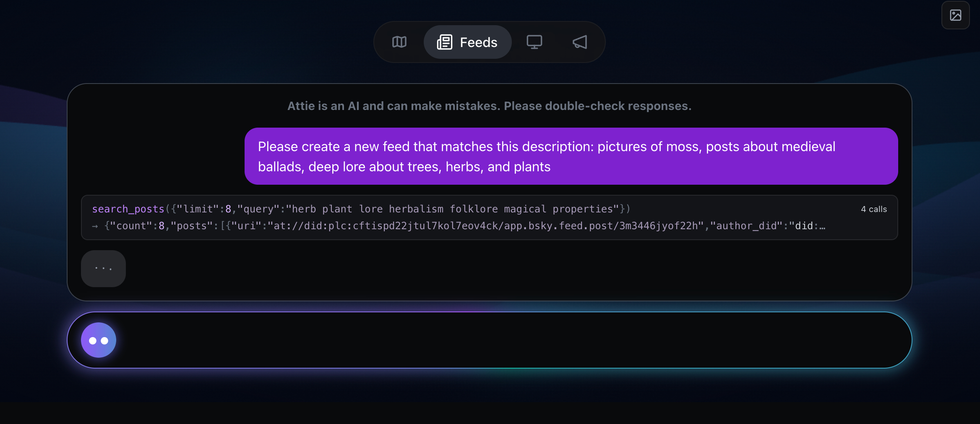Click the image icon in top-right corner
Image resolution: width=980 pixels, height=424 pixels.
955,16
